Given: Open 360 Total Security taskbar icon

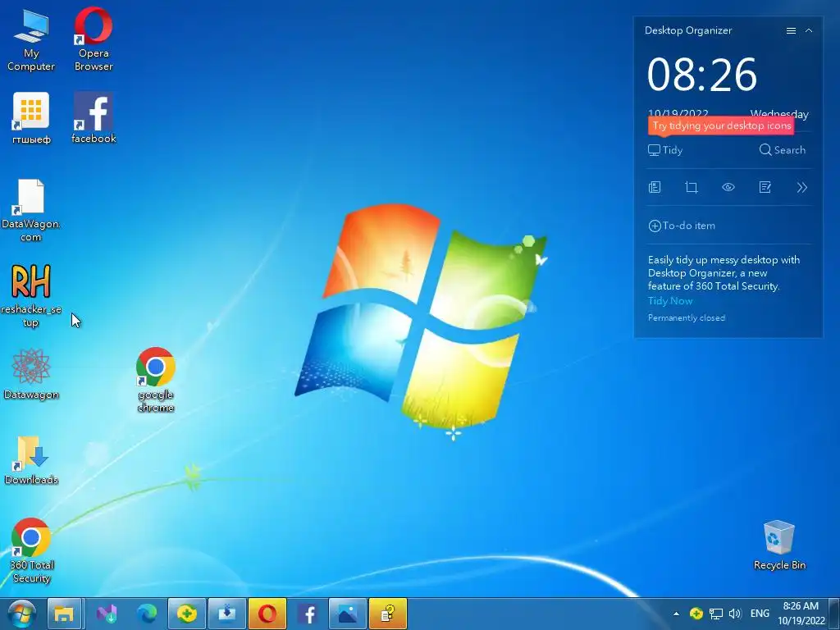Looking at the screenshot, I should (187, 614).
